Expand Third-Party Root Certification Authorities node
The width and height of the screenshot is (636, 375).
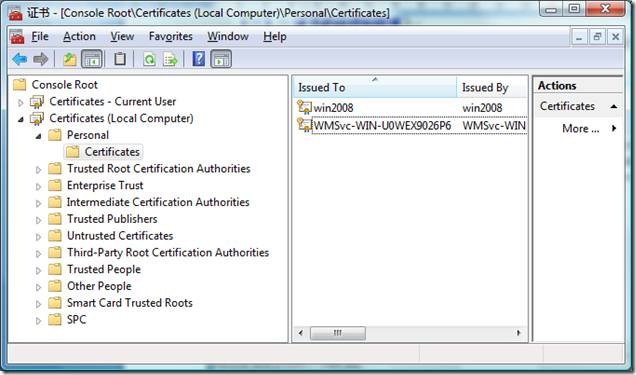[39, 254]
